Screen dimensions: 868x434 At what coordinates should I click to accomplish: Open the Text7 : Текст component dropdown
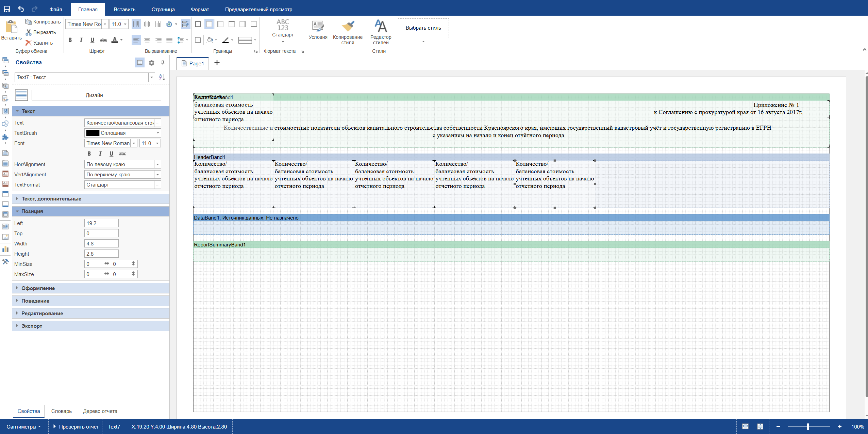click(151, 77)
